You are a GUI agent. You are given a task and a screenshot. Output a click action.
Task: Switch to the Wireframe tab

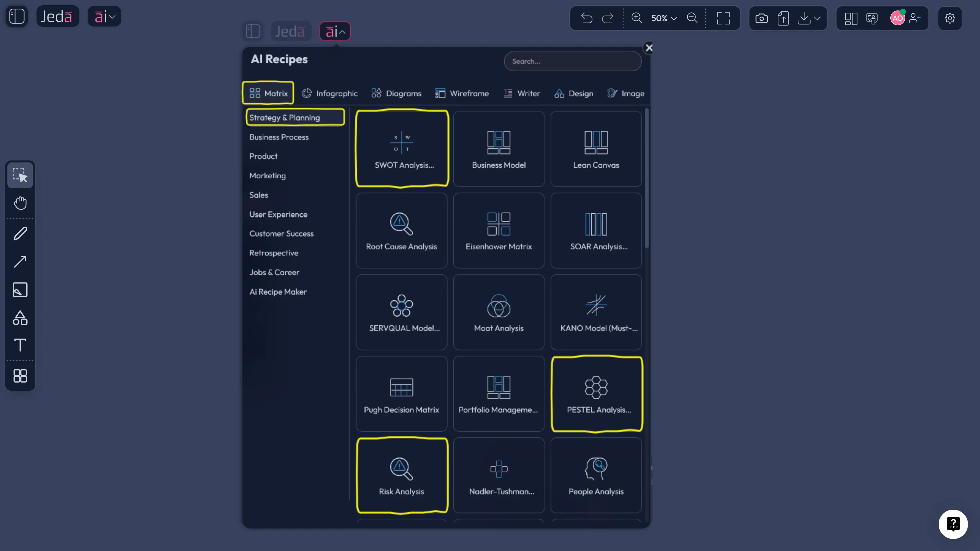[462, 93]
